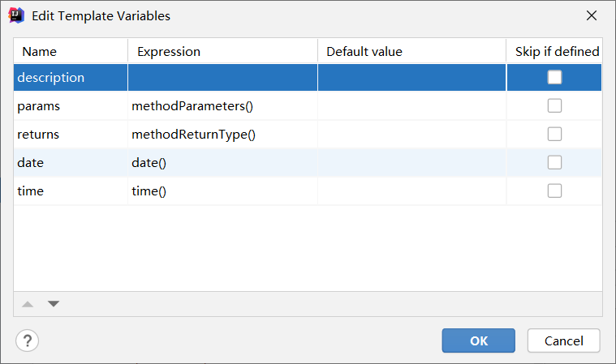This screenshot has width=616, height=364.
Task: Close the Edit Template Variables dialog
Action: click(x=592, y=15)
